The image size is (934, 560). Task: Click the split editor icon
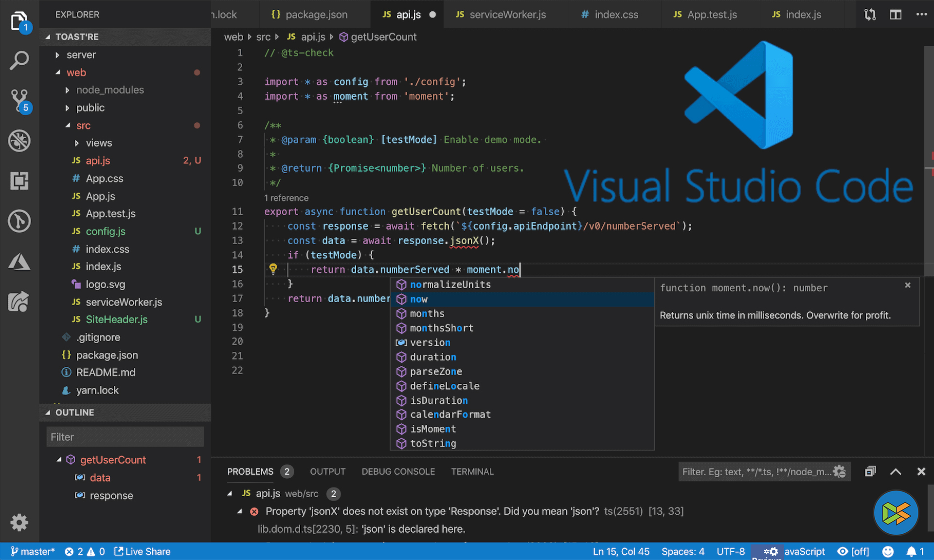[x=896, y=15]
